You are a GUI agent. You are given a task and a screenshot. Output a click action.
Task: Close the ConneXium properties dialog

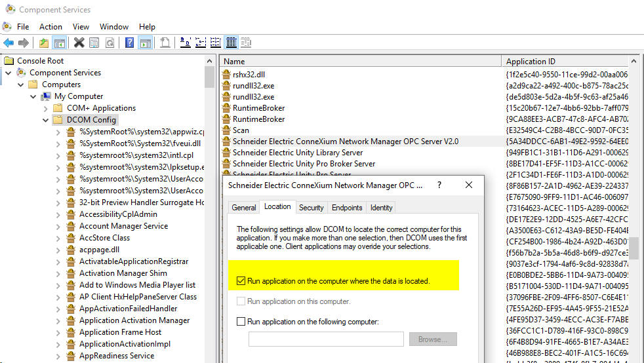click(469, 185)
